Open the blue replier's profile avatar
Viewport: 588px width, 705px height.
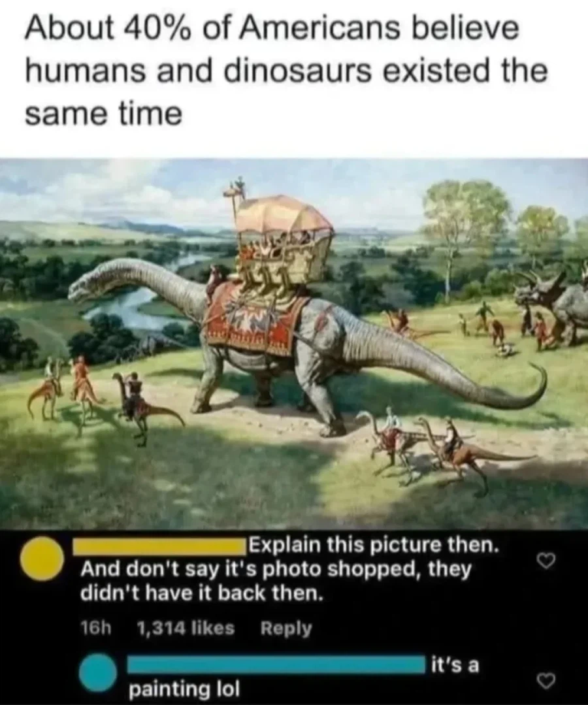click(x=98, y=672)
